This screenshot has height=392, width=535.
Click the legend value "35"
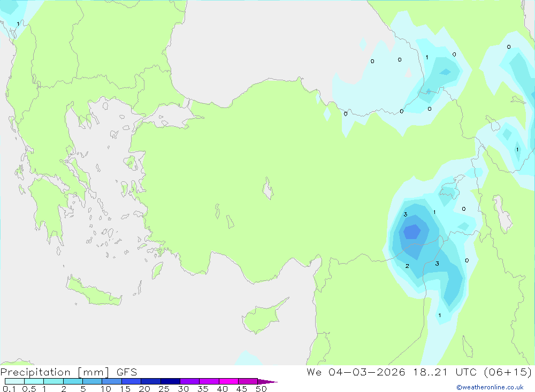203,389
